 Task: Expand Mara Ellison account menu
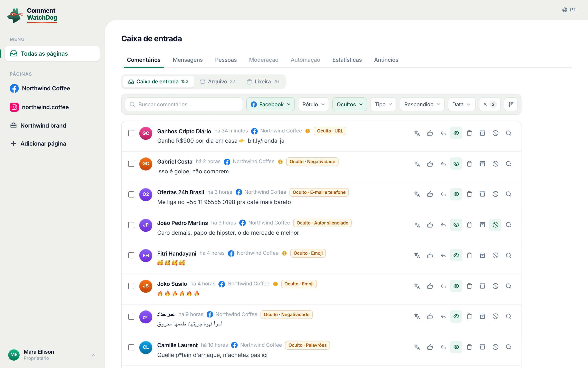click(52, 355)
